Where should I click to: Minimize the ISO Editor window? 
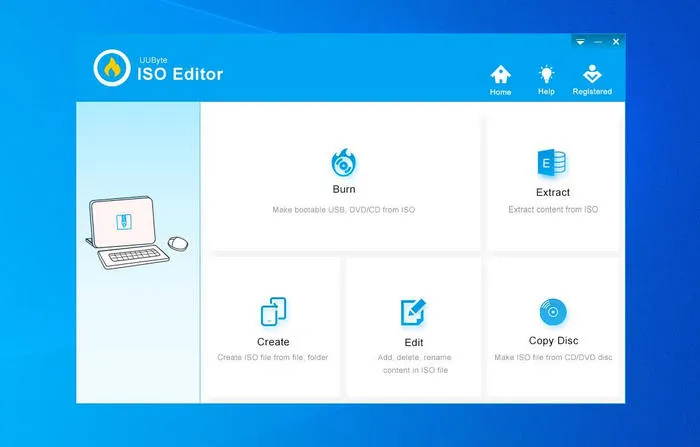pos(598,42)
